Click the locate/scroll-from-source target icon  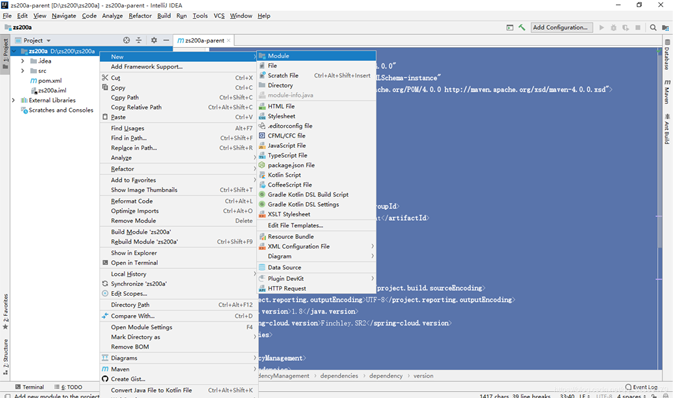pos(126,40)
